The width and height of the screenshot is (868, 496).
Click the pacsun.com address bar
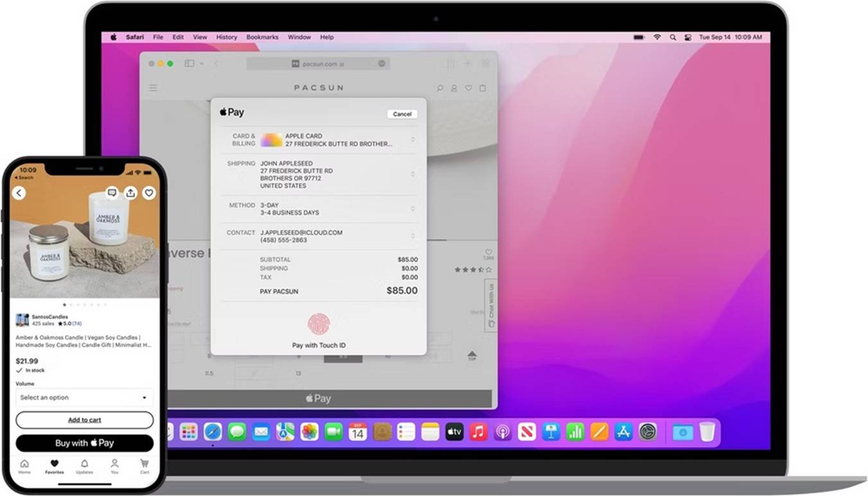[319, 64]
